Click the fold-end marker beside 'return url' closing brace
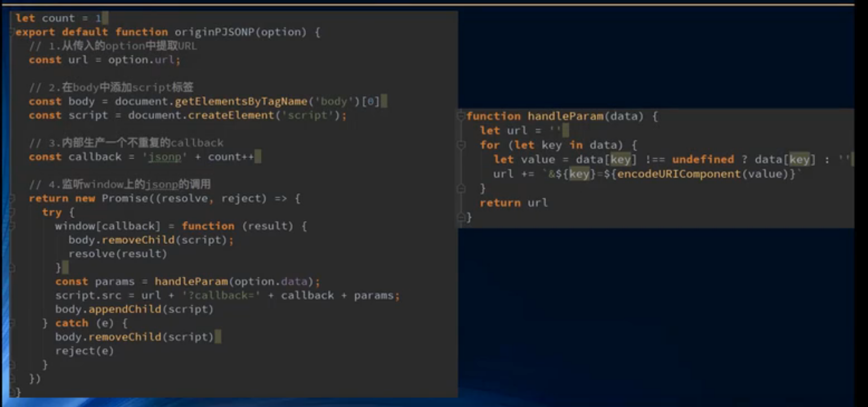This screenshot has height=407, width=868. pos(461,217)
